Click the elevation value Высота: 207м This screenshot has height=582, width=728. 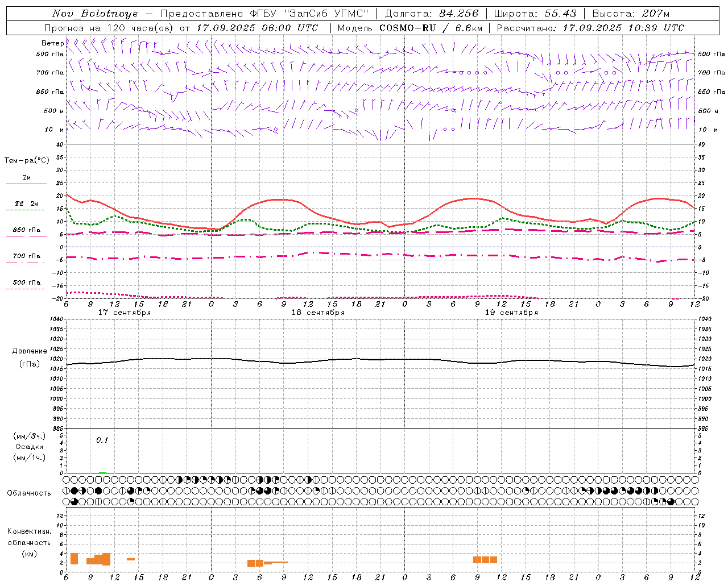pos(631,14)
